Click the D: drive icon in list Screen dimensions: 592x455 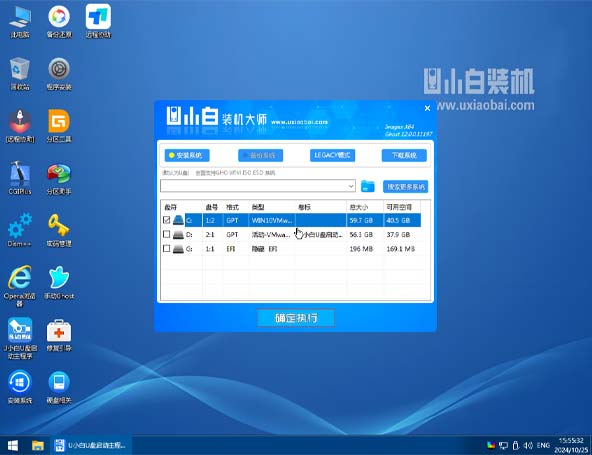click(x=178, y=234)
